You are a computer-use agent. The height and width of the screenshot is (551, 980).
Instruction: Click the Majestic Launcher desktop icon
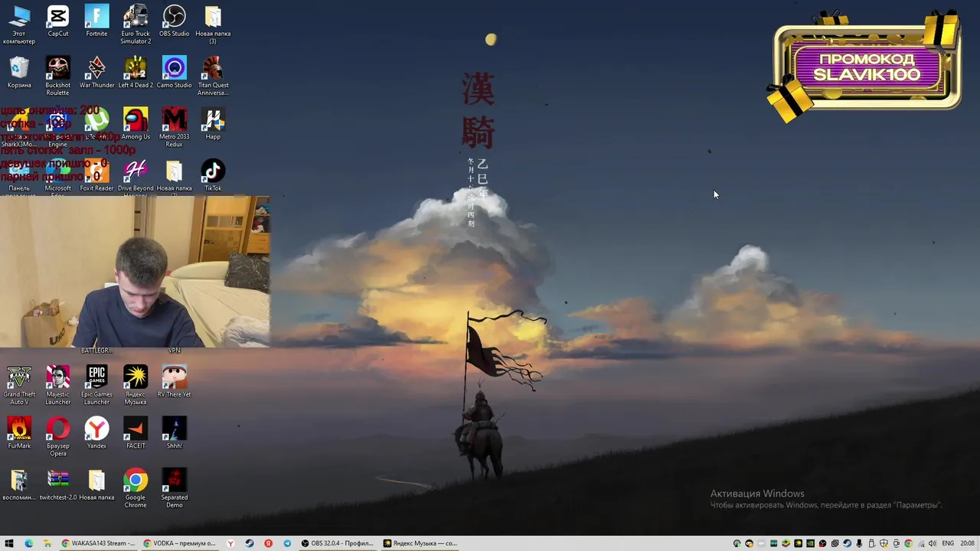pyautogui.click(x=57, y=385)
